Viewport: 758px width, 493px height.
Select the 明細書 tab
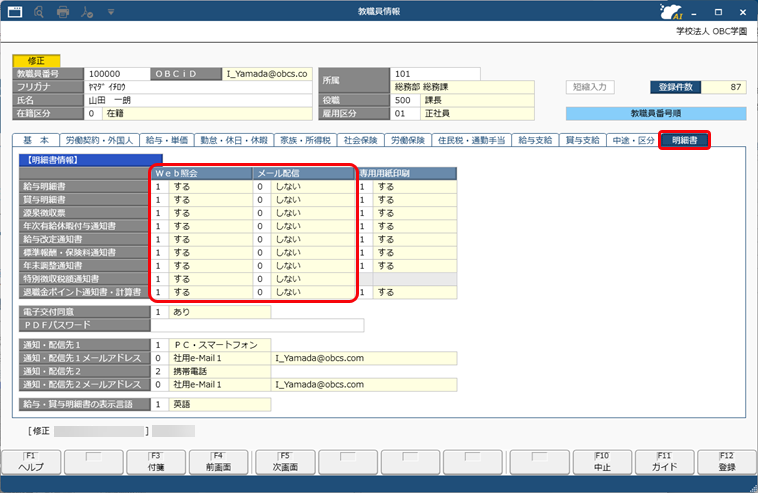pos(685,140)
